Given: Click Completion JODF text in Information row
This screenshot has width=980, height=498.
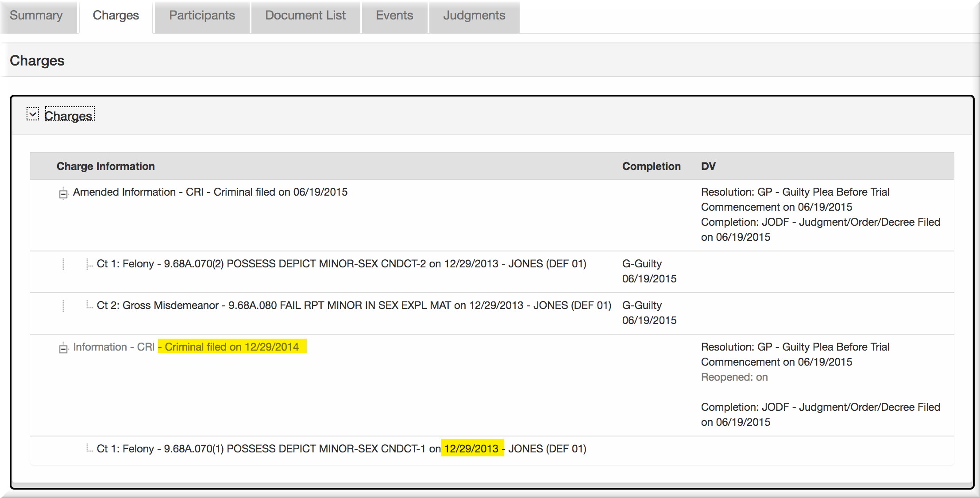Looking at the screenshot, I should 821,414.
